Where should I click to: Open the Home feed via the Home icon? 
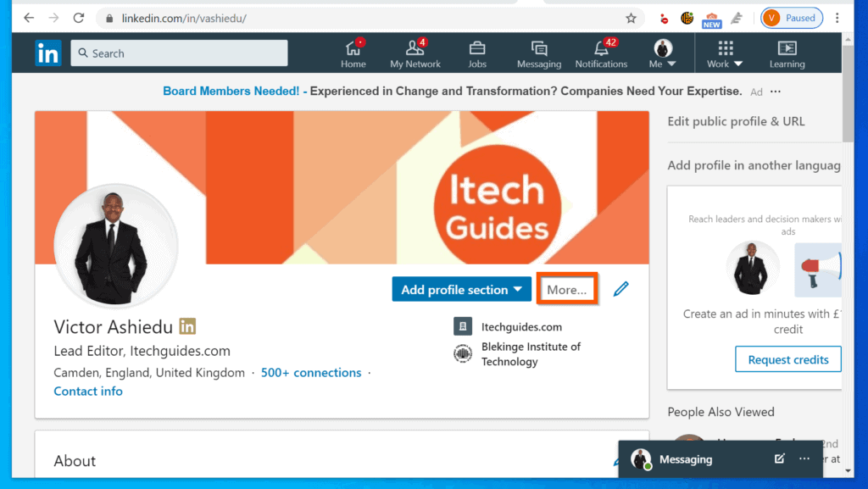[x=353, y=51]
